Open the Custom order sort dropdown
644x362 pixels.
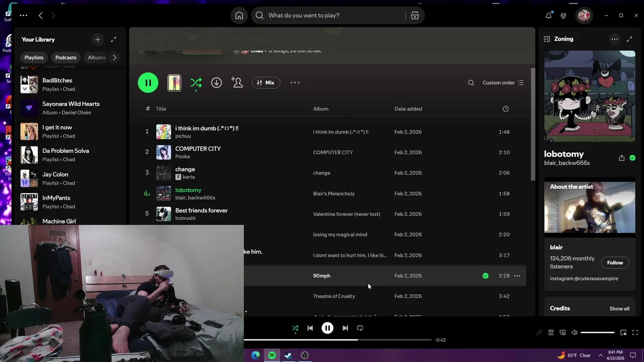point(503,83)
